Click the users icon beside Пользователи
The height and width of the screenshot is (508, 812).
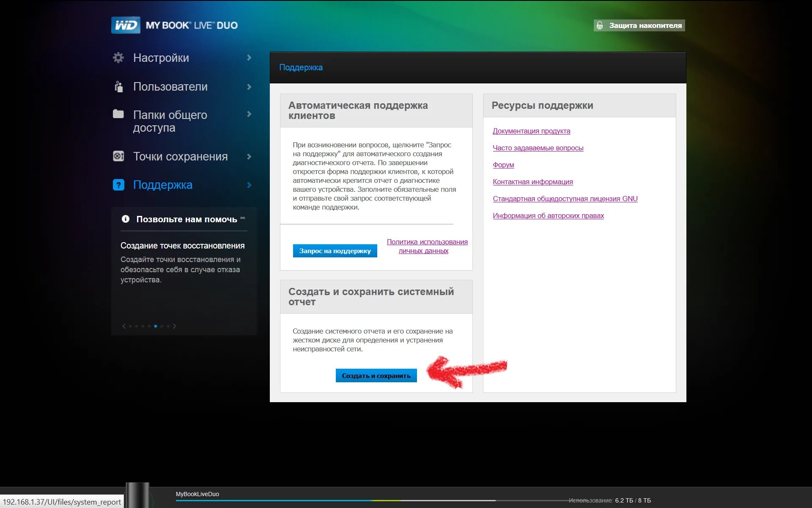point(119,86)
